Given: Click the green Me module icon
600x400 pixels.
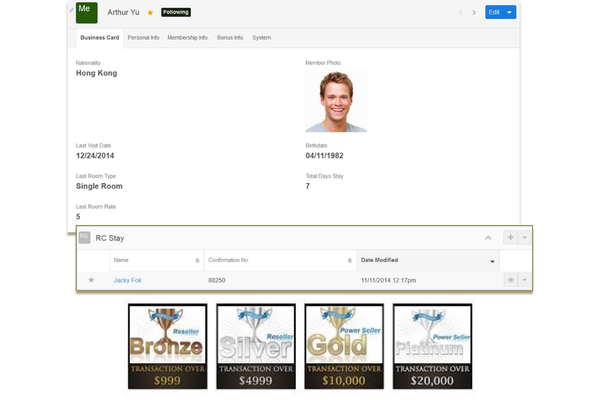Looking at the screenshot, I should point(86,13).
